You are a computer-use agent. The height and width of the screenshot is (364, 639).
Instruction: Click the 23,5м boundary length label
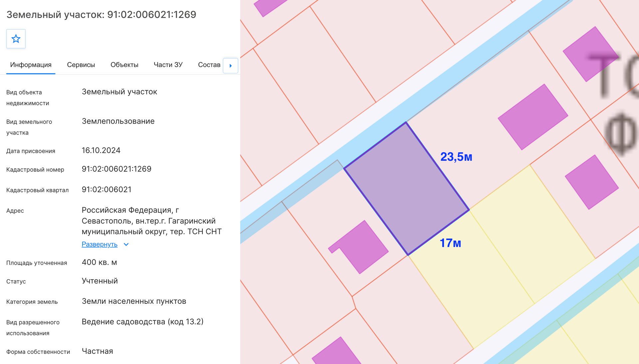456,157
